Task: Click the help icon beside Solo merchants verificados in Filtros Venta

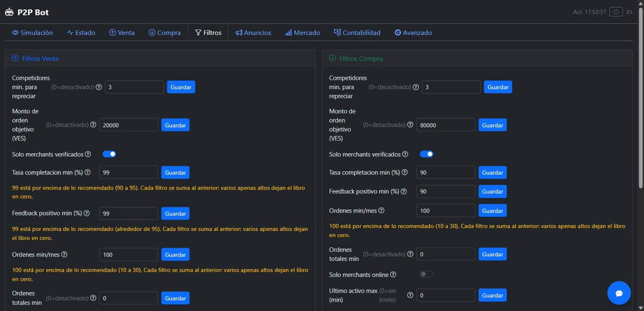Action: click(88, 154)
